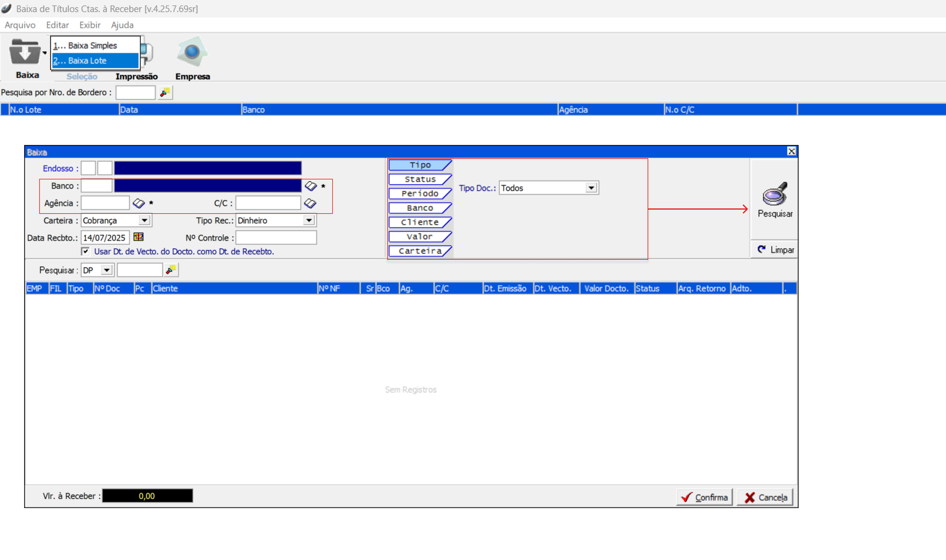The height and width of the screenshot is (560, 946).
Task: Click the Confirma button
Action: [x=704, y=497]
